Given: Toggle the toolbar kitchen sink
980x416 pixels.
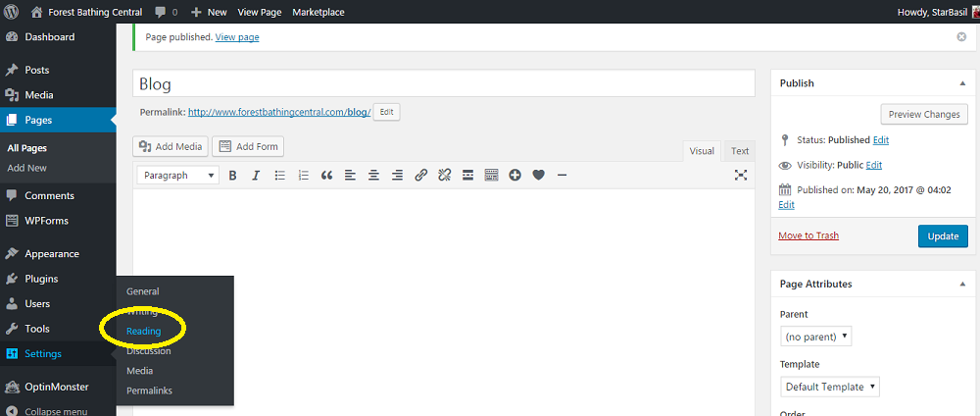Looking at the screenshot, I should [491, 176].
